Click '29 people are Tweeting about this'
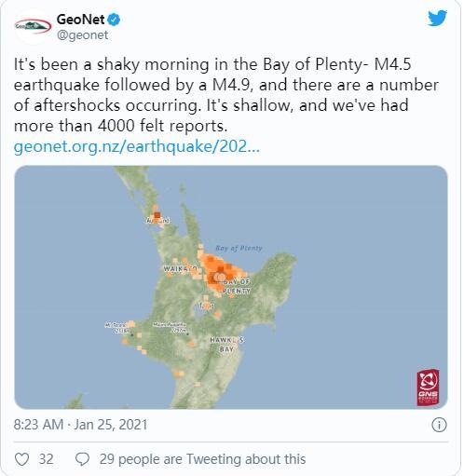Viewport: 464px width, 476px height. (202, 459)
